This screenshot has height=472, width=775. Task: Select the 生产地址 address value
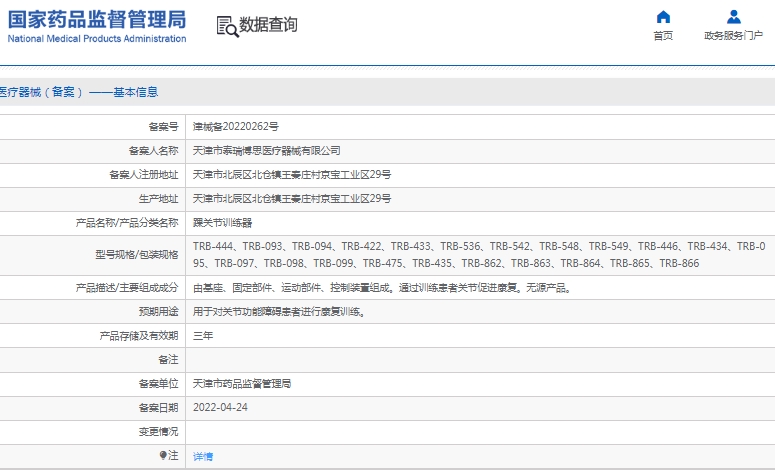(292, 199)
